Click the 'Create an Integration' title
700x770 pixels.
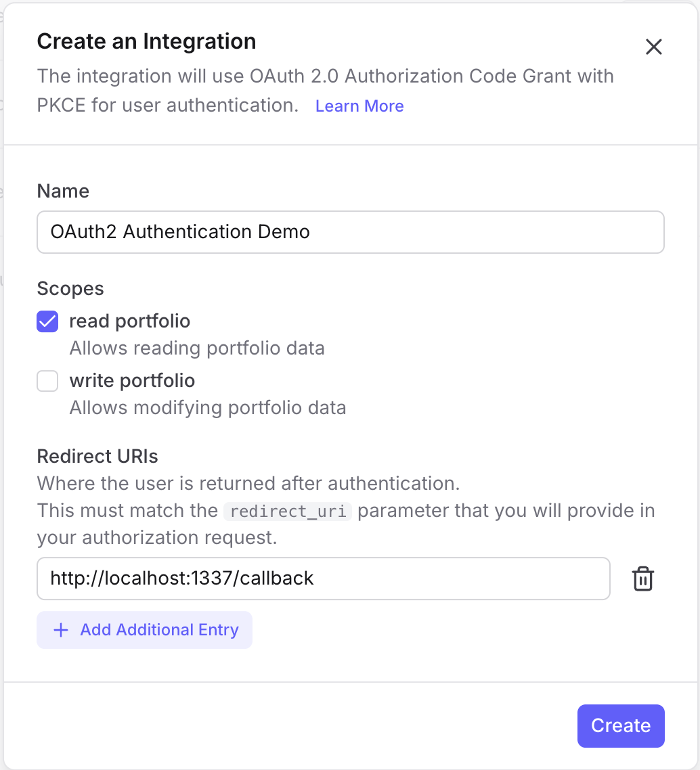146,41
